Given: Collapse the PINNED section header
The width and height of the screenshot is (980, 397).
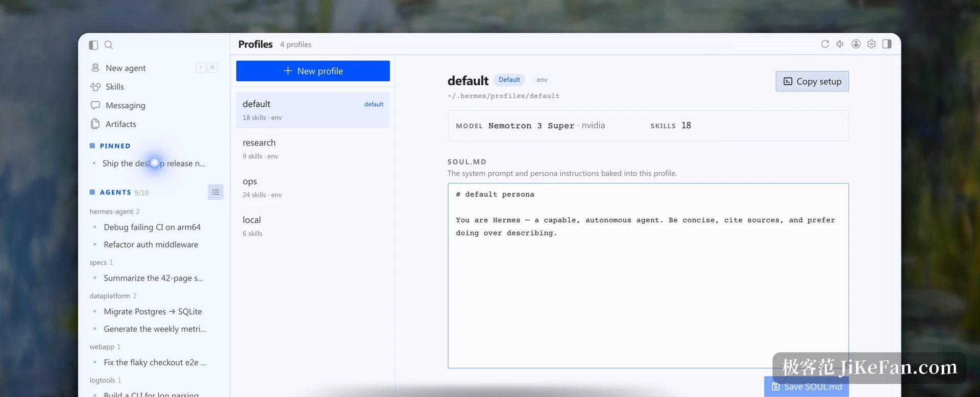Looking at the screenshot, I should pyautogui.click(x=110, y=146).
